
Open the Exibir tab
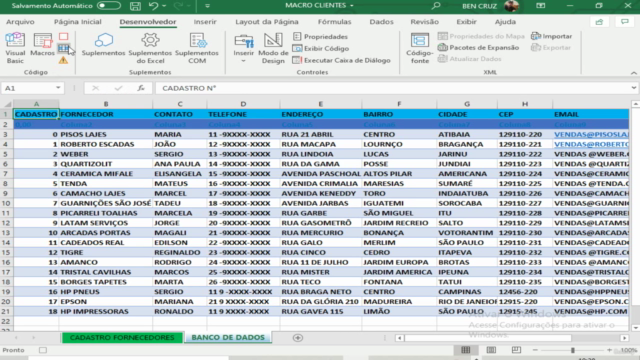coord(466,22)
